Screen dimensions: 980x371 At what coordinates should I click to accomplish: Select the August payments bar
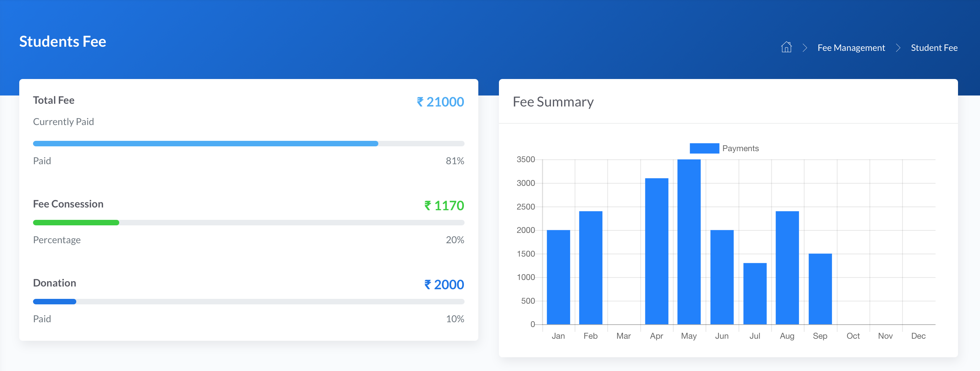point(787,268)
